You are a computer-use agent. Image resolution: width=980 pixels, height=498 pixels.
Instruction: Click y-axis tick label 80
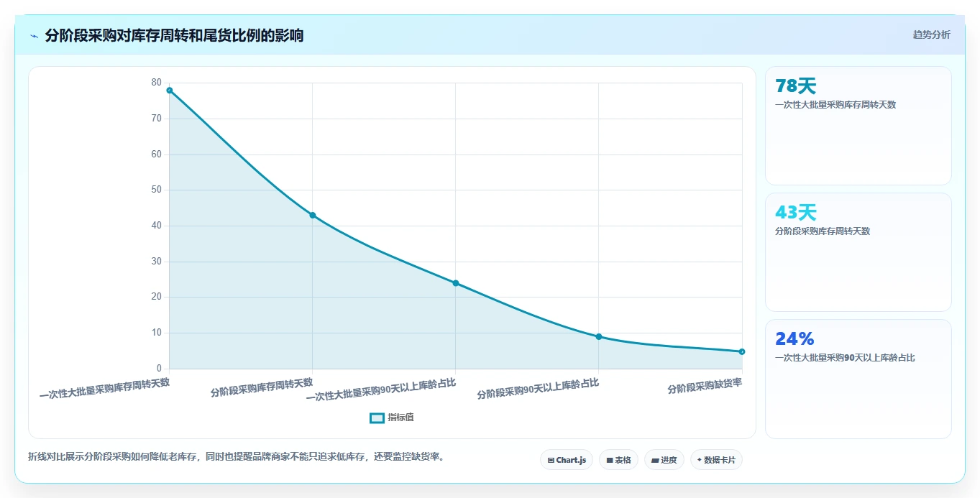click(x=157, y=83)
